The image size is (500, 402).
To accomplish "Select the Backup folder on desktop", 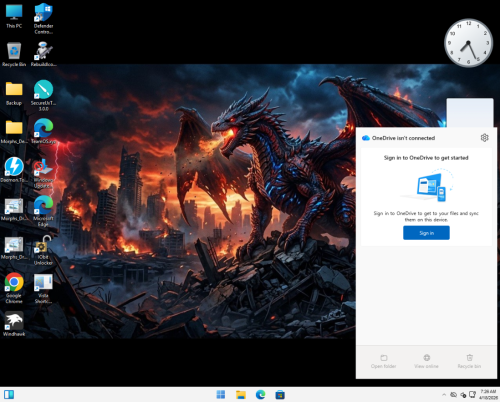I will [14, 93].
